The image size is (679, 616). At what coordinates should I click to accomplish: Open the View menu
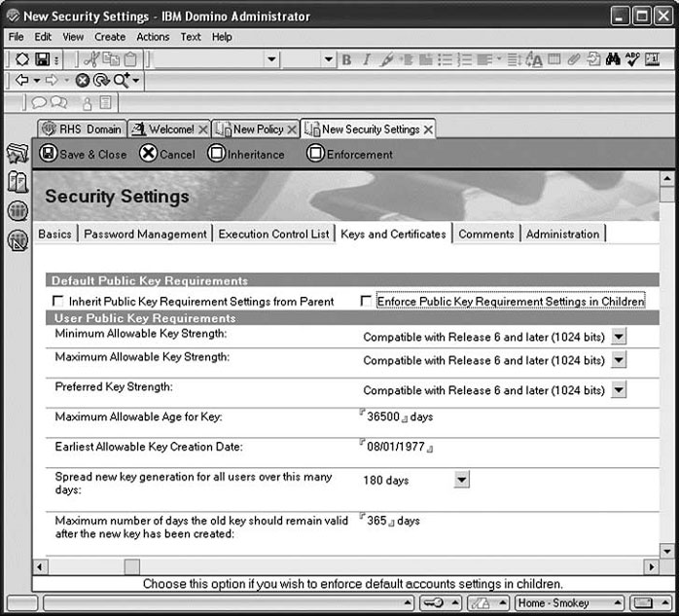pos(73,37)
